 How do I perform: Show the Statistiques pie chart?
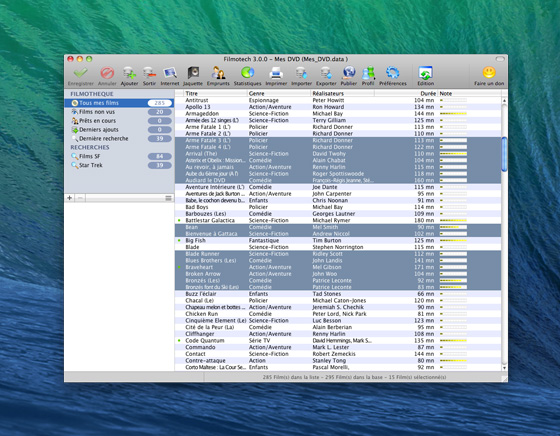247,73
